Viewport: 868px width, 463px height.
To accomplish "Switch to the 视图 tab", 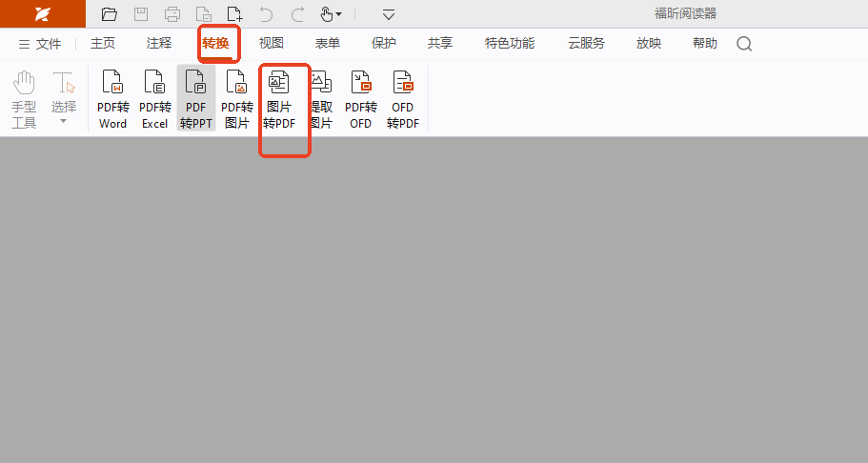I will pos(272,43).
